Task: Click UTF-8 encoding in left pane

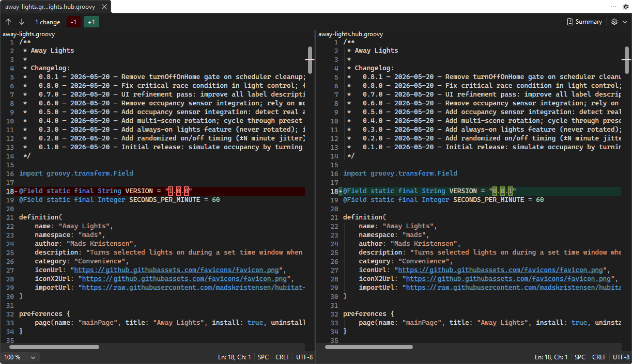Action: (304, 357)
